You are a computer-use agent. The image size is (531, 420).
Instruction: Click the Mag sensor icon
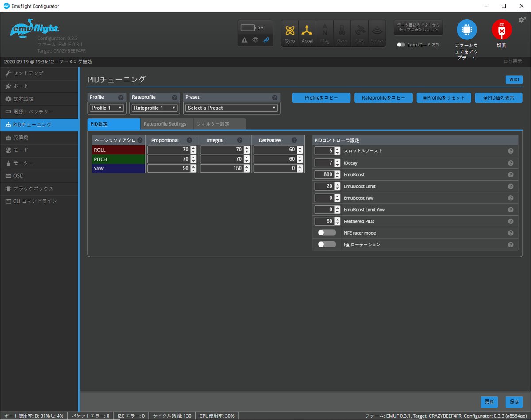(x=325, y=33)
